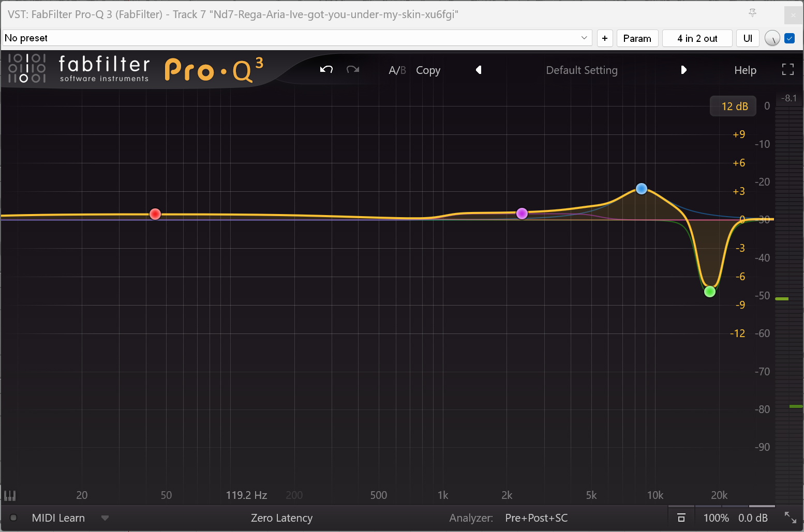The height and width of the screenshot is (532, 804).
Task: Click the resize corner arrows icon
Action: coord(790,518)
